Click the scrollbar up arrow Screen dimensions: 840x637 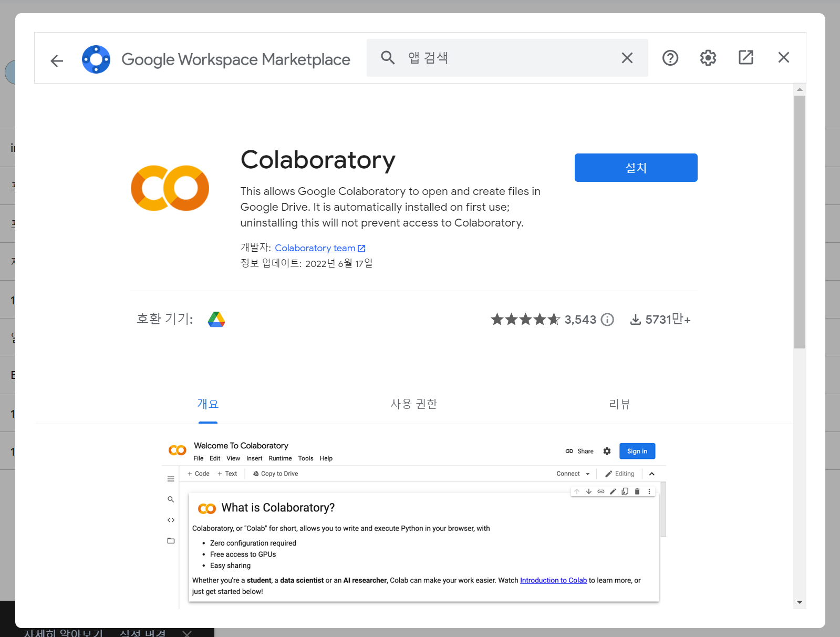tap(800, 89)
